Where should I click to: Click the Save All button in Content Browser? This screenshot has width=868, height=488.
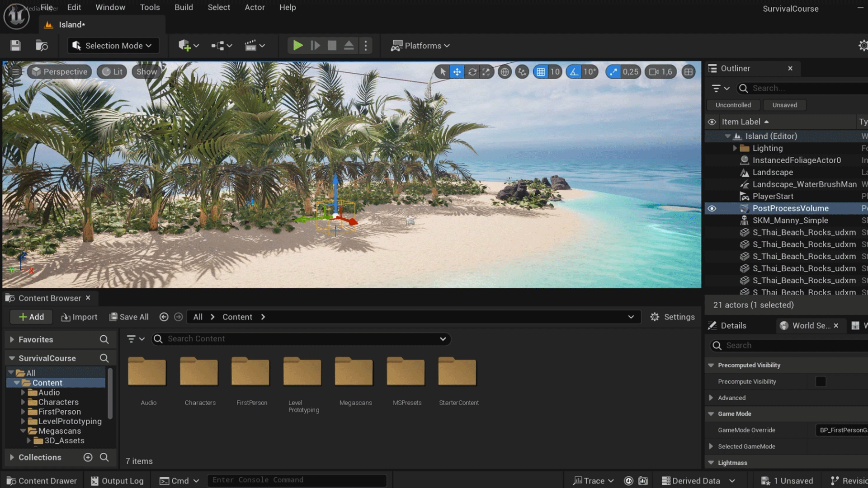pos(129,317)
